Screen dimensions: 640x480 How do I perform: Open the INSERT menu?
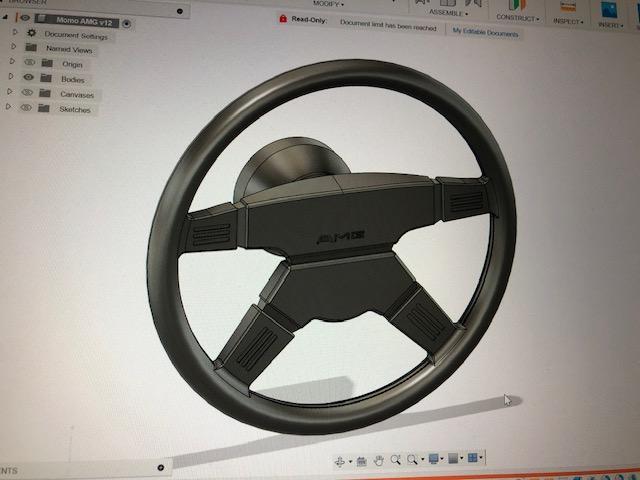(x=611, y=24)
